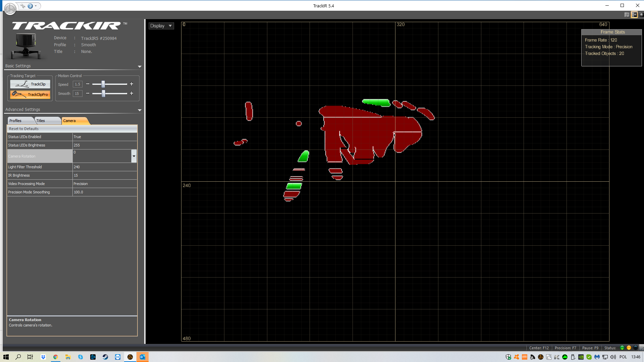Click the Smooth value field
Screen dimensions: 644x362
[77, 94]
